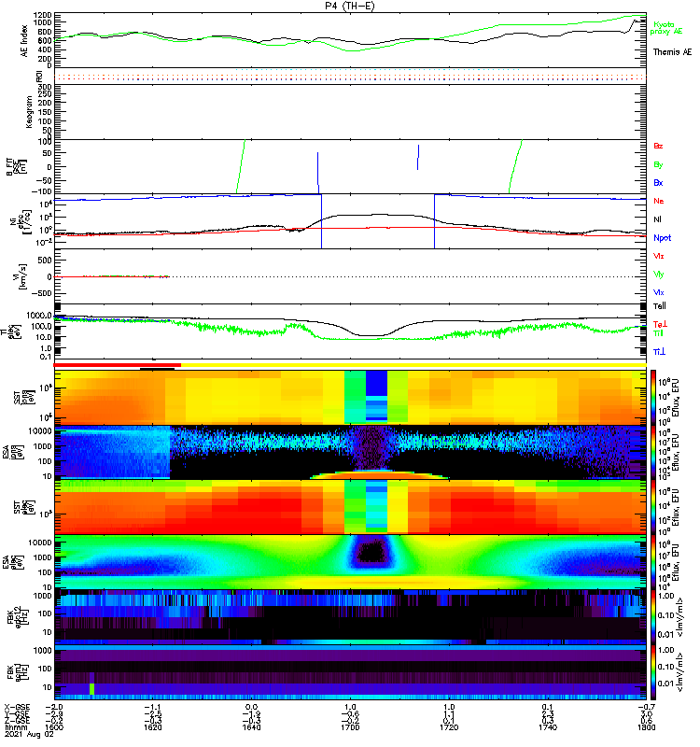
Task: Click the "1720" time axis label
Action: [x=449, y=727]
